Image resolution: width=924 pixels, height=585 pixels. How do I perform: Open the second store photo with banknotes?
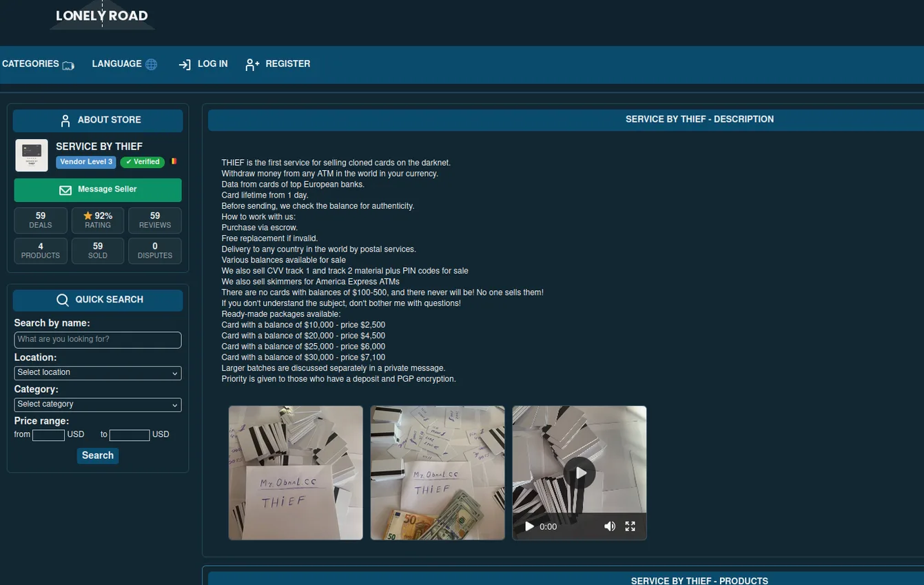[438, 473]
